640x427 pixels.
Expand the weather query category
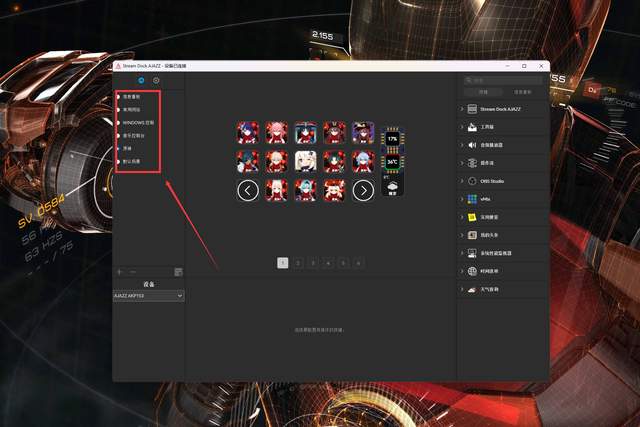point(462,289)
